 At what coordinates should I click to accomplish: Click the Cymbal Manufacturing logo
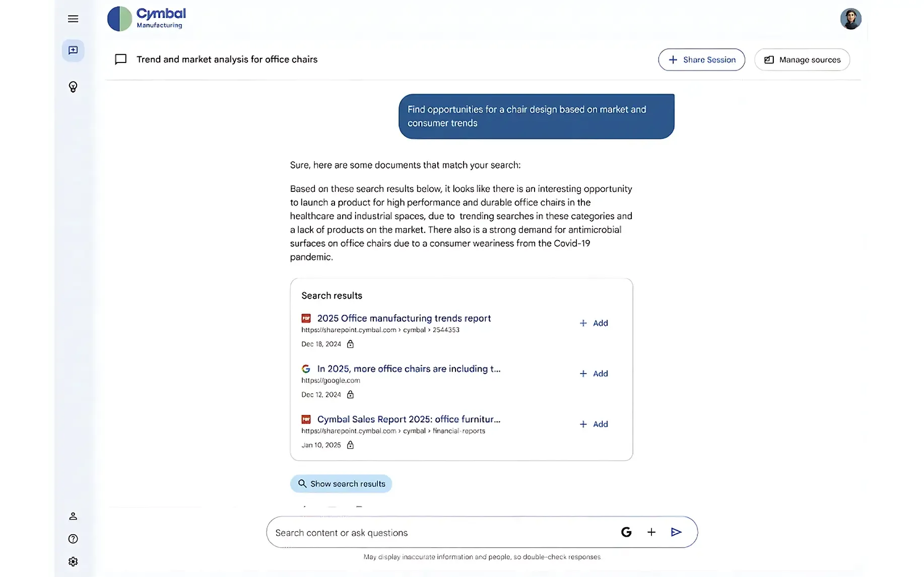click(147, 19)
